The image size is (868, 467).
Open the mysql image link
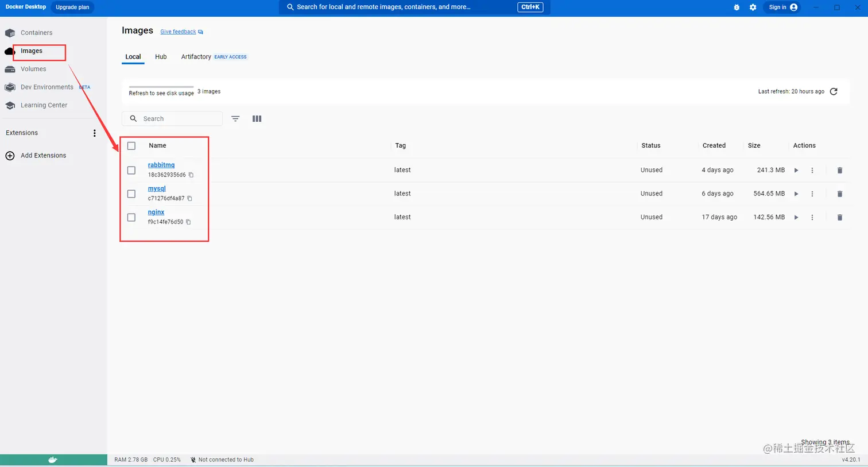point(157,188)
